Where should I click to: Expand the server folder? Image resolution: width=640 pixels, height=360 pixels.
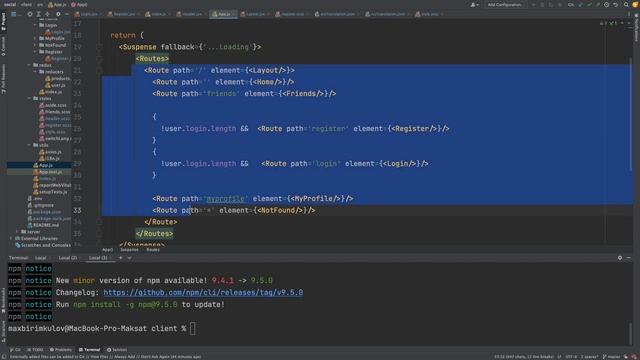pyautogui.click(x=17, y=231)
